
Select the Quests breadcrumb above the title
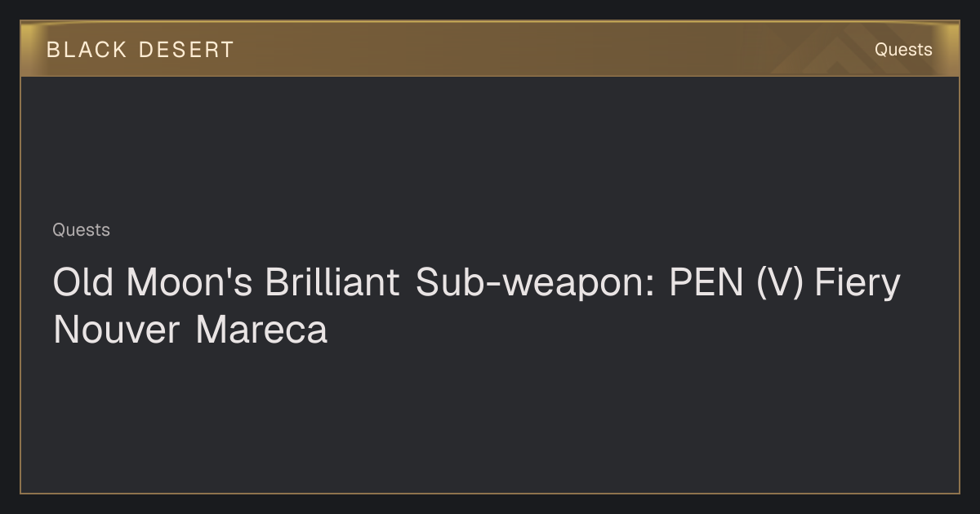coord(81,230)
